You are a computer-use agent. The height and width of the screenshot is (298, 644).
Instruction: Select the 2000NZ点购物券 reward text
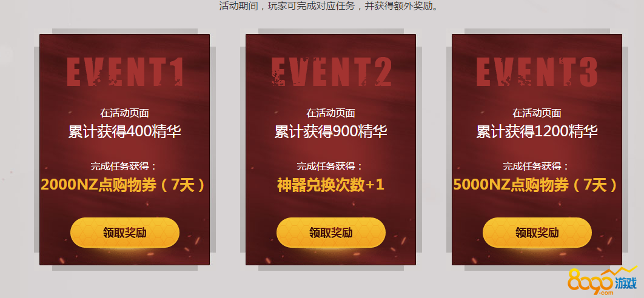[123, 185]
